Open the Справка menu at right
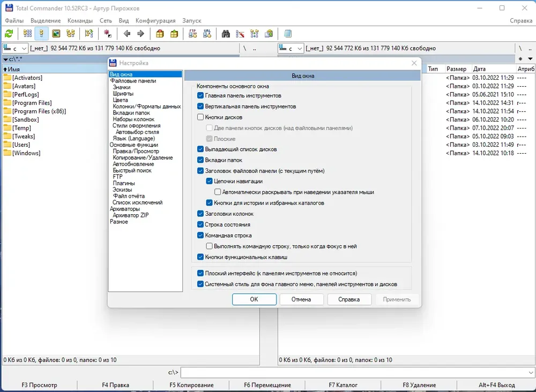Image resolution: width=536 pixels, height=392 pixels. click(x=521, y=20)
